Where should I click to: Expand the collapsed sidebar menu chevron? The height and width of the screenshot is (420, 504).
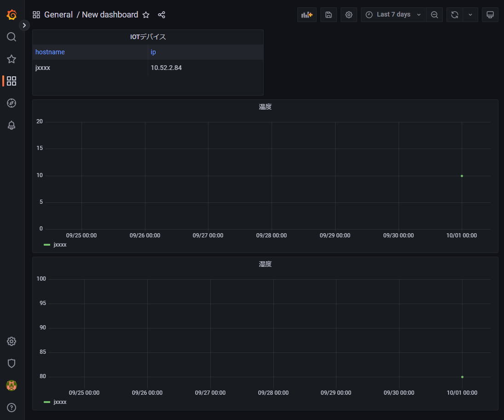[x=25, y=25]
